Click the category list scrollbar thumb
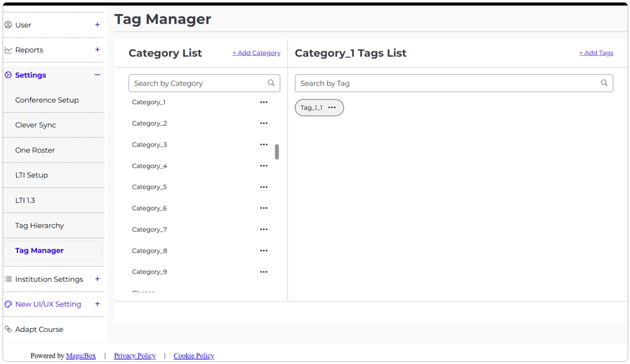630x364 pixels. 277,152
